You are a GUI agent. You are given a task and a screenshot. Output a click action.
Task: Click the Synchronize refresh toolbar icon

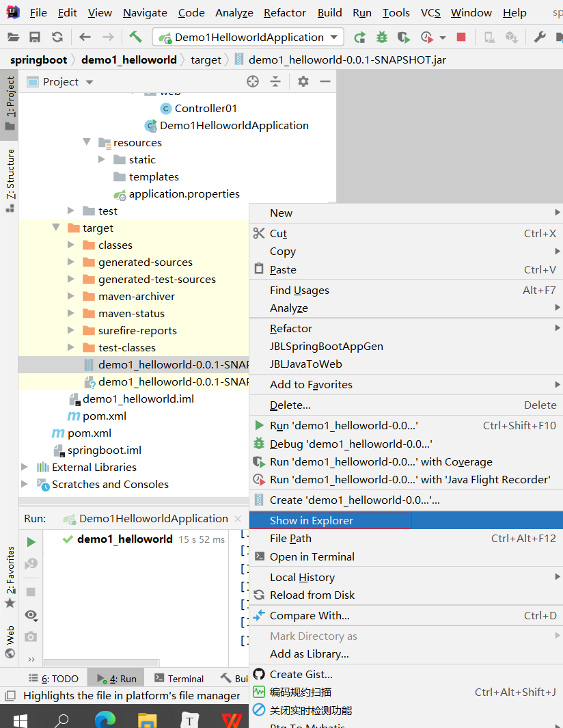coord(57,37)
